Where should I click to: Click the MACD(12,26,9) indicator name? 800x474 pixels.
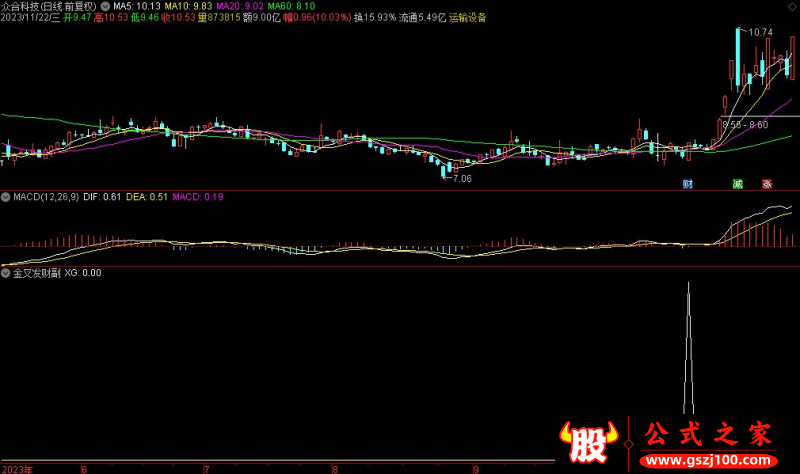pyautogui.click(x=46, y=197)
